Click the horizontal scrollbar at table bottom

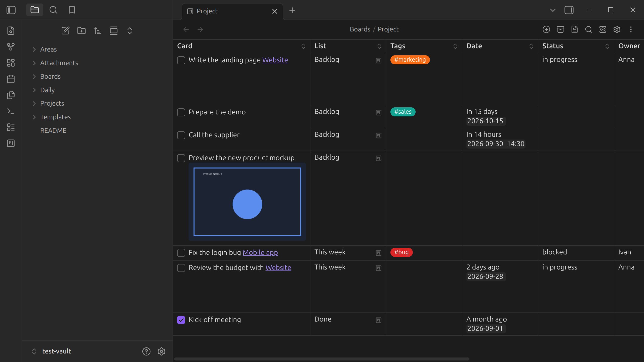point(322,359)
